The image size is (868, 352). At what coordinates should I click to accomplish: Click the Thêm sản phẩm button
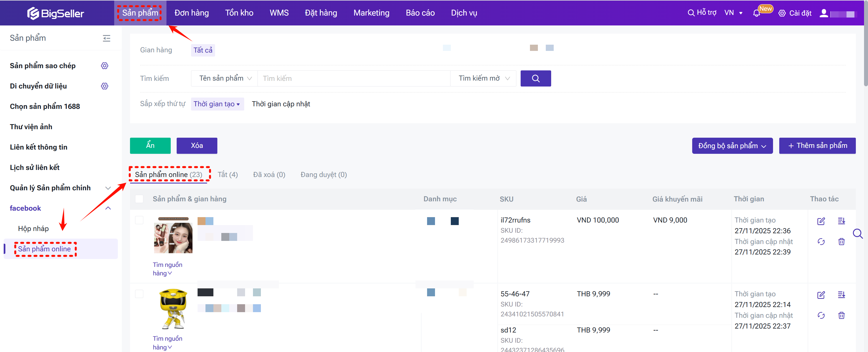[x=817, y=146]
